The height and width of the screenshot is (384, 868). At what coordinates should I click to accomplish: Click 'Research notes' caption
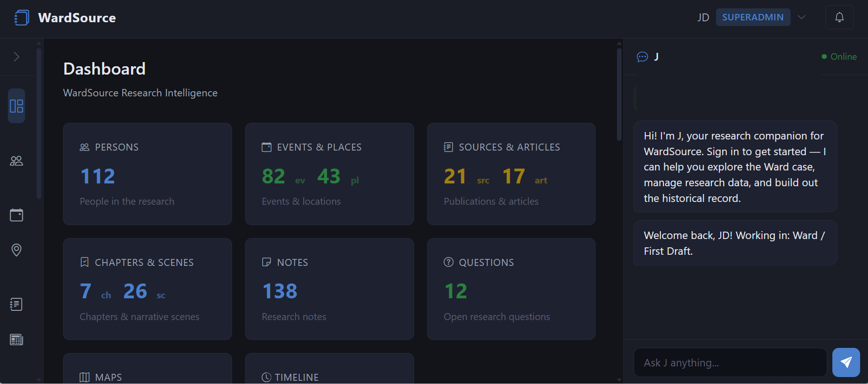click(x=294, y=317)
